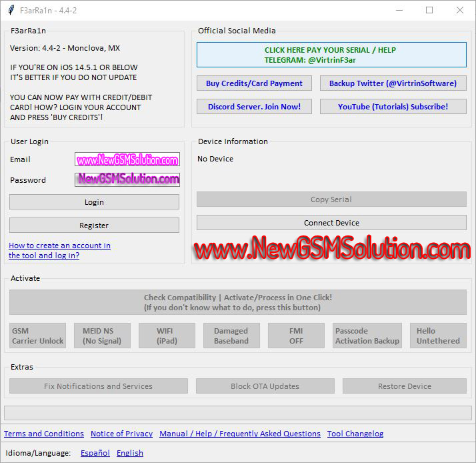
Task: Focus the Email input field
Action: point(127,159)
